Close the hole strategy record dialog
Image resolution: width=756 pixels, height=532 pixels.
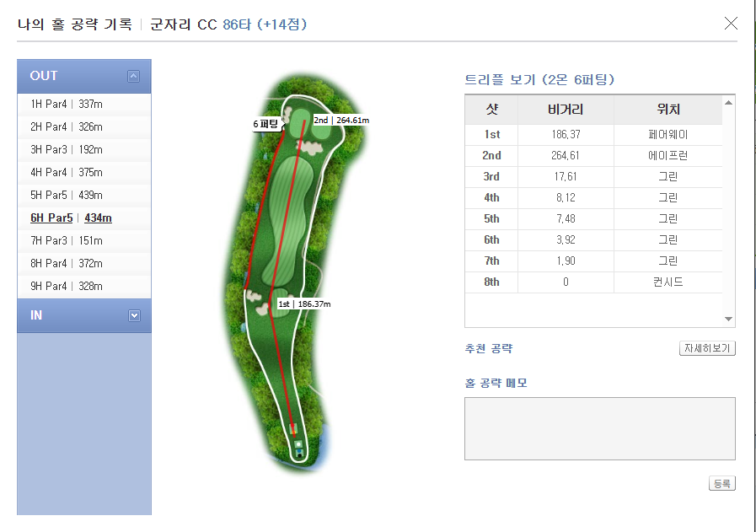[x=731, y=23]
